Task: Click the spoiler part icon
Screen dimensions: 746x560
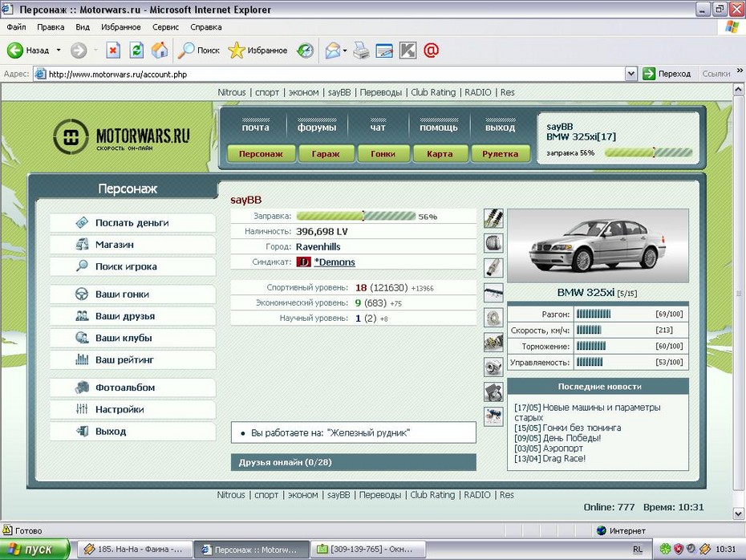Action: (493, 293)
